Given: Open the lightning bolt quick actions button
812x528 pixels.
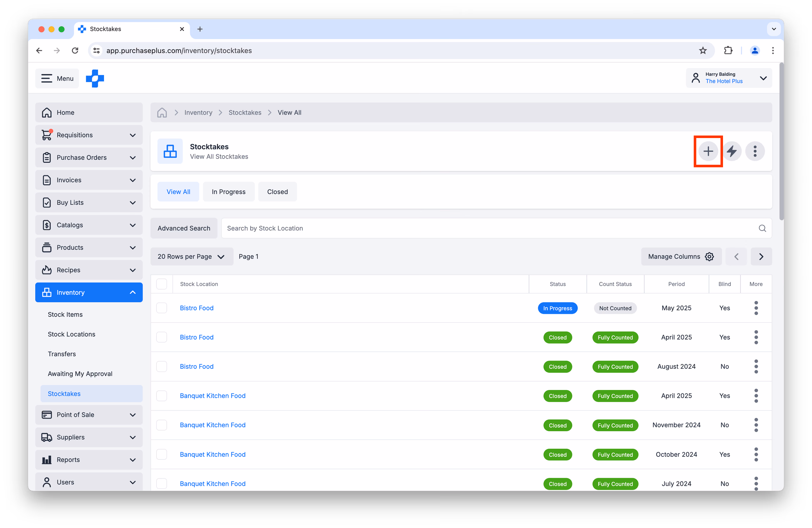Looking at the screenshot, I should point(731,151).
